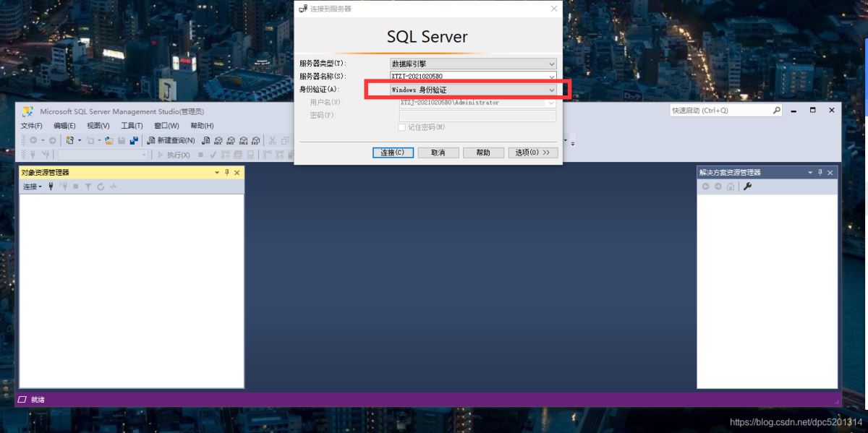Select the XMLA query toolbar icon
The image size is (868, 433).
pos(244,141)
